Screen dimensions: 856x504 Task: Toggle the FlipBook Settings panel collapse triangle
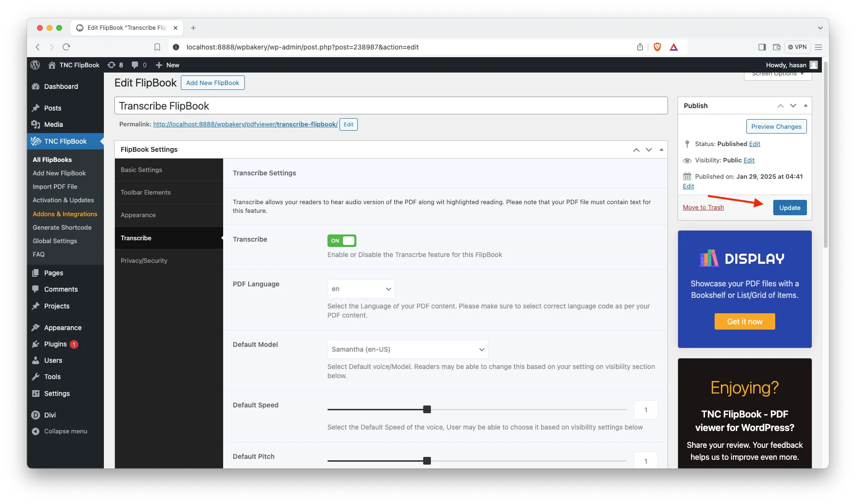pos(661,150)
